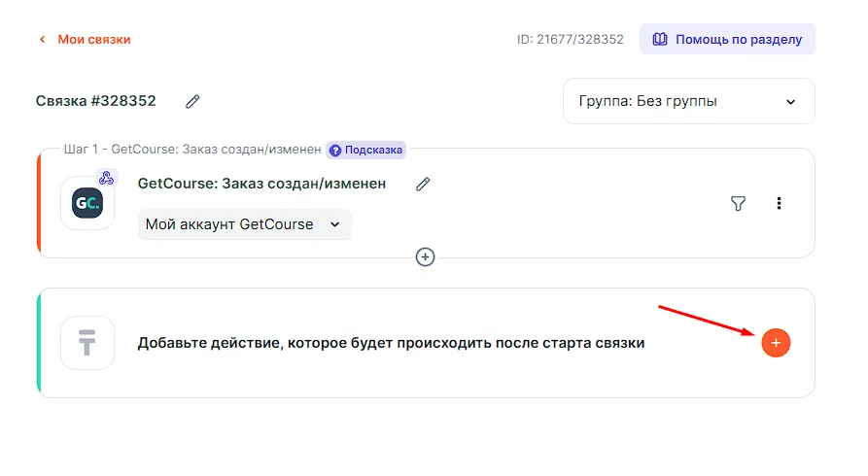The image size is (868, 476).
Task: Click the question mark icon in Подсказка
Action: tap(335, 151)
